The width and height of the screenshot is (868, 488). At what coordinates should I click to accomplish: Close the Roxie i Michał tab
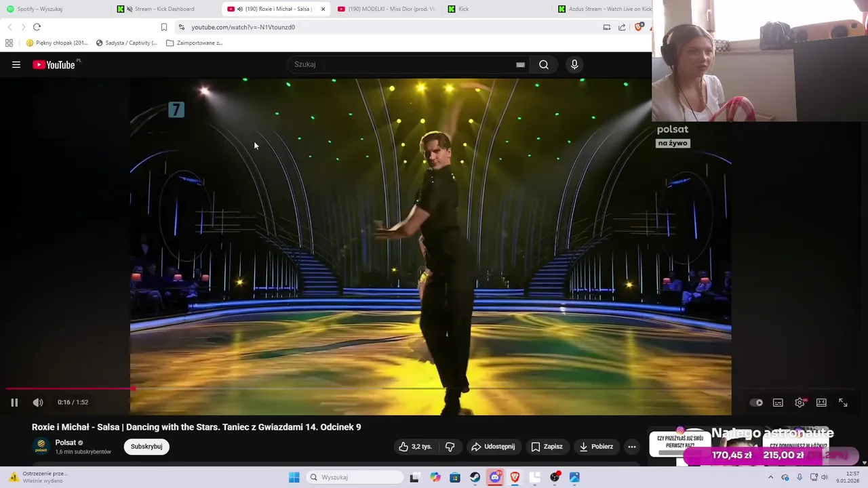[323, 9]
